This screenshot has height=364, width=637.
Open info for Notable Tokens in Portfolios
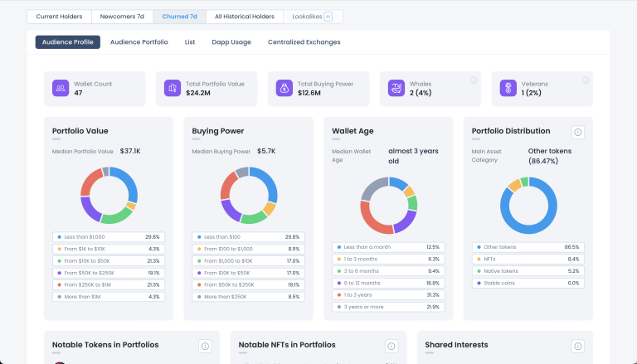coord(206,346)
